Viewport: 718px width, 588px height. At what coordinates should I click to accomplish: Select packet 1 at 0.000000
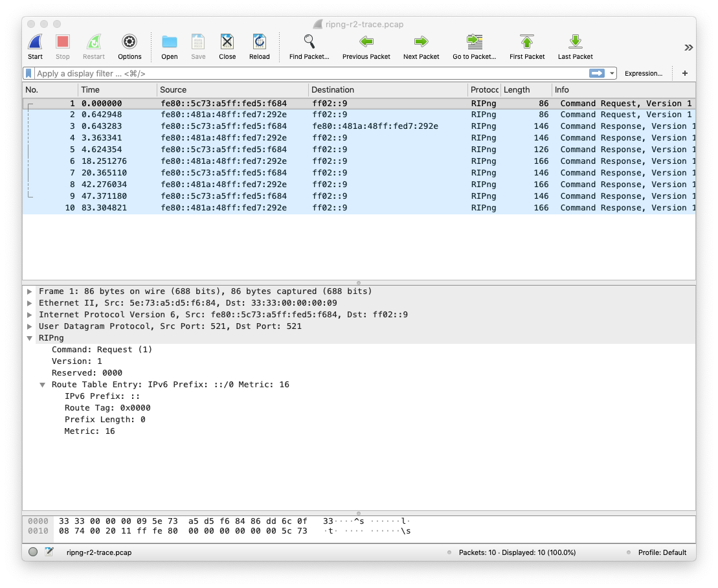(359, 104)
